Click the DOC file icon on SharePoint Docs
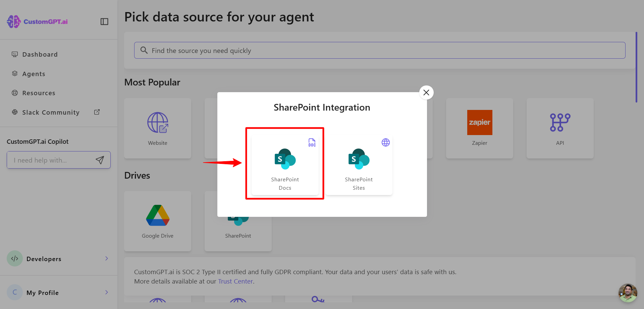This screenshot has width=644, height=309. [x=312, y=142]
